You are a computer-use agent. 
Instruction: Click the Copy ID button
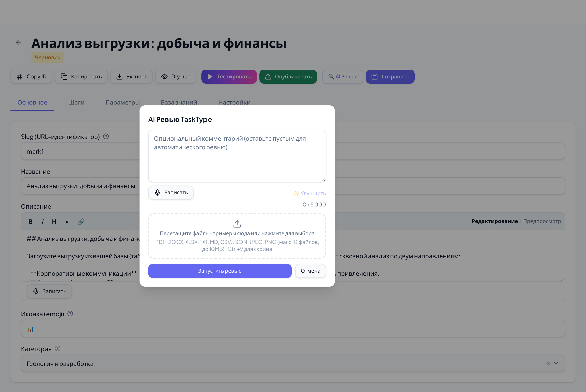point(32,76)
